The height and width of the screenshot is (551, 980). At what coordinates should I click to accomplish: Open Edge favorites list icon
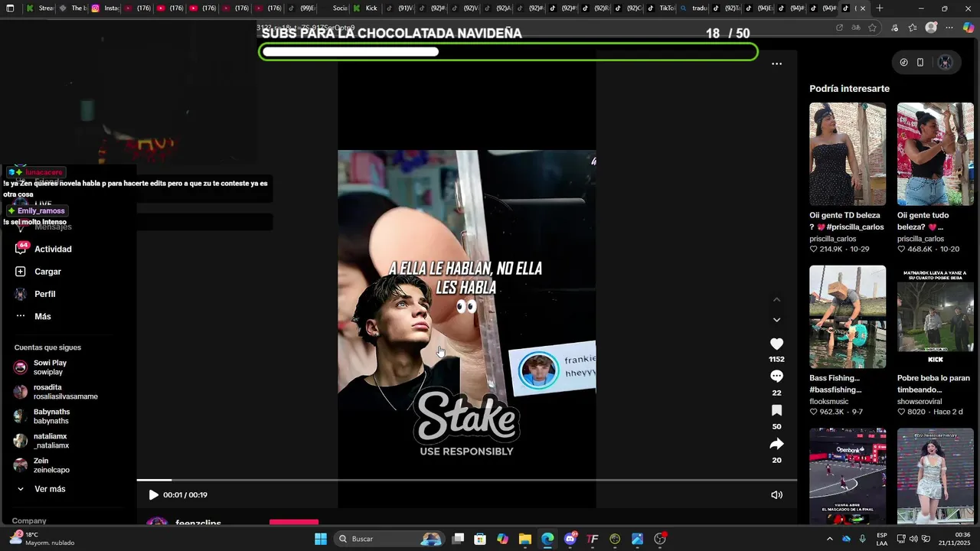pyautogui.click(x=913, y=28)
